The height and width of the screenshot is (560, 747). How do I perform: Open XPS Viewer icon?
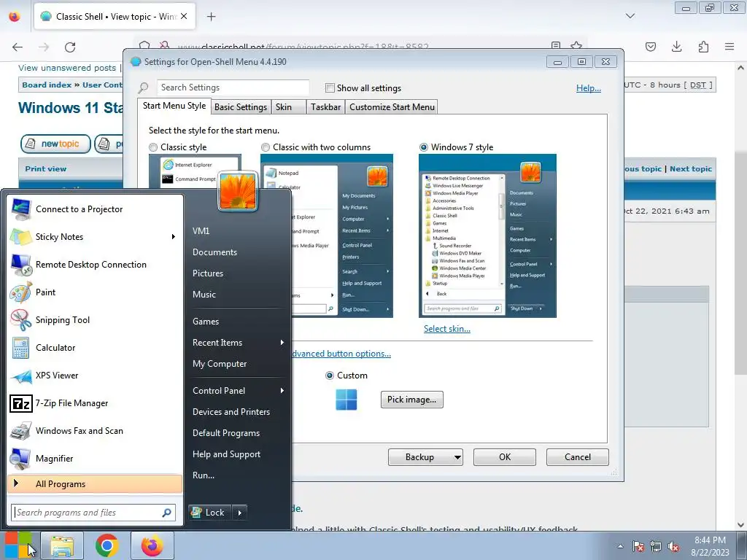[20, 376]
